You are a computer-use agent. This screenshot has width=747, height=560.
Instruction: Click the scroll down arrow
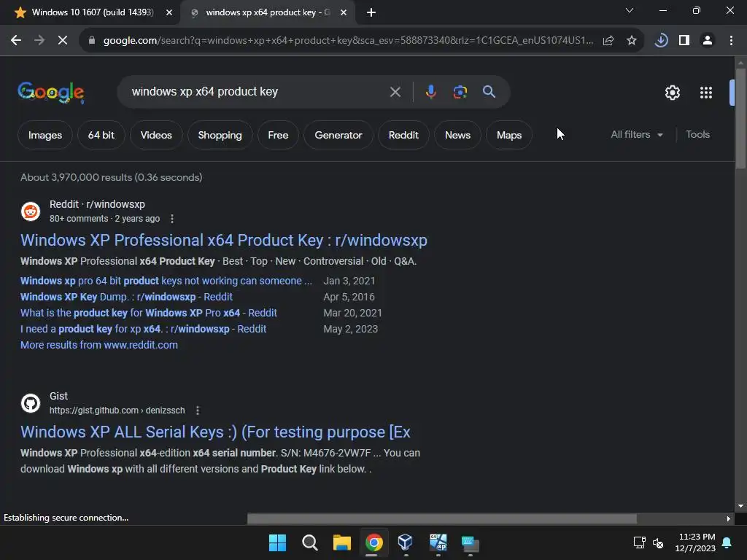tap(740, 506)
